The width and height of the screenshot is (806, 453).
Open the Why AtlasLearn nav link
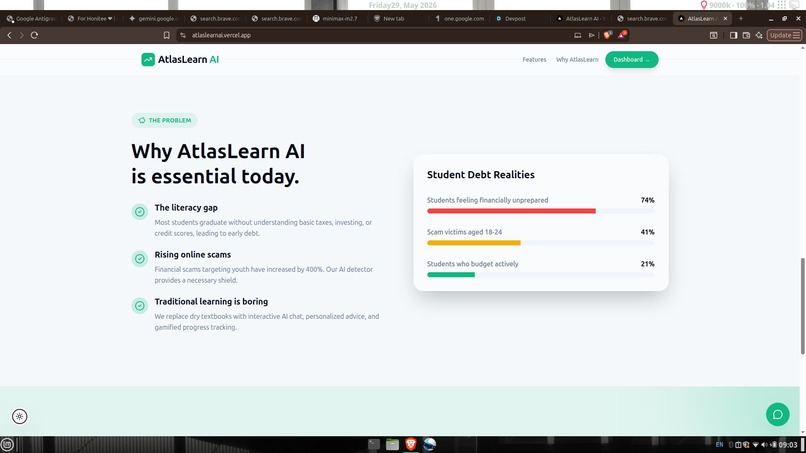577,60
